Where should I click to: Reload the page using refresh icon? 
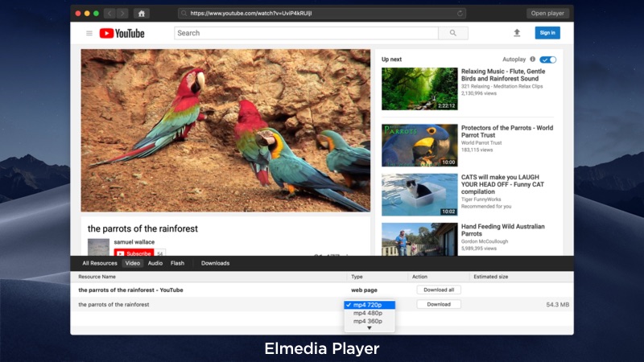tap(460, 13)
